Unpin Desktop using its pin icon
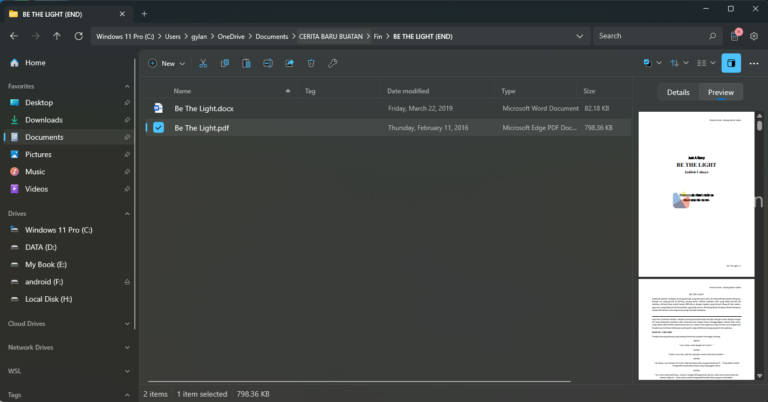This screenshot has width=768, height=402. pos(127,102)
